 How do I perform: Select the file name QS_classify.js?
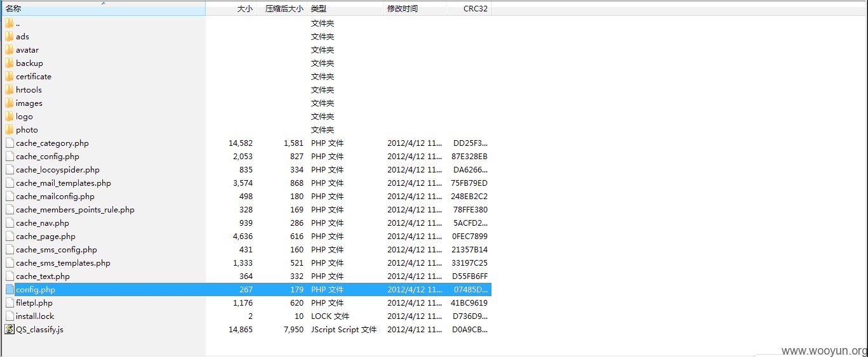(39, 330)
